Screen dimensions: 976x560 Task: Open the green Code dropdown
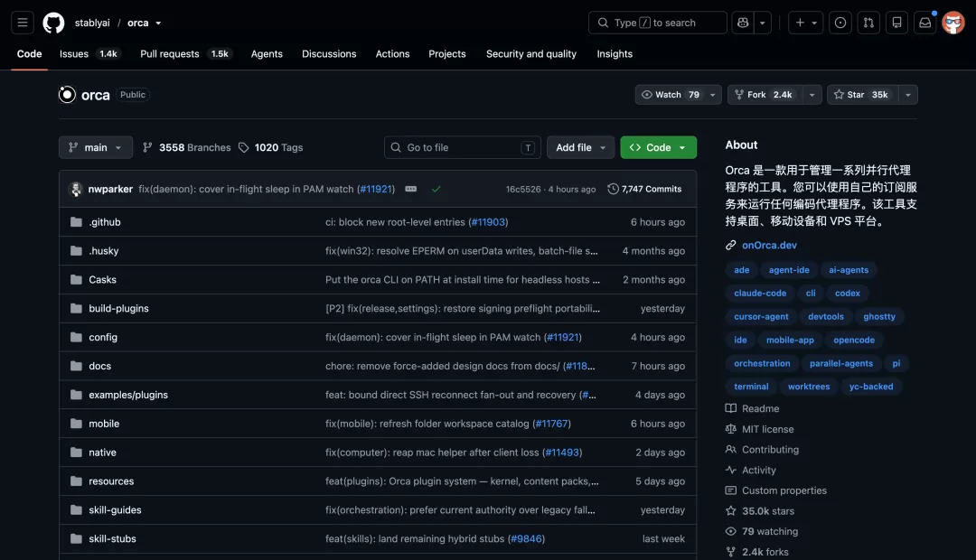tap(658, 147)
